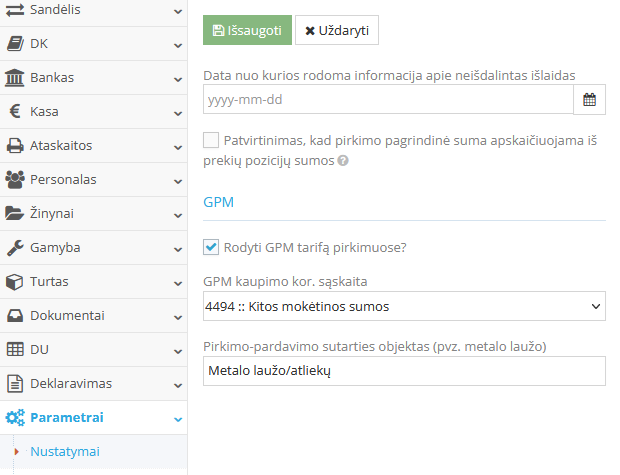Open Dokumentai menu item
The image size is (620, 475).
click(93, 316)
